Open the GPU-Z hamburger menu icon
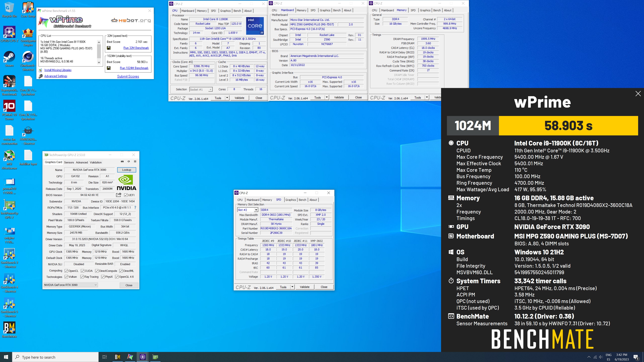Screen dimensions: 644x362 pyautogui.click(x=135, y=162)
